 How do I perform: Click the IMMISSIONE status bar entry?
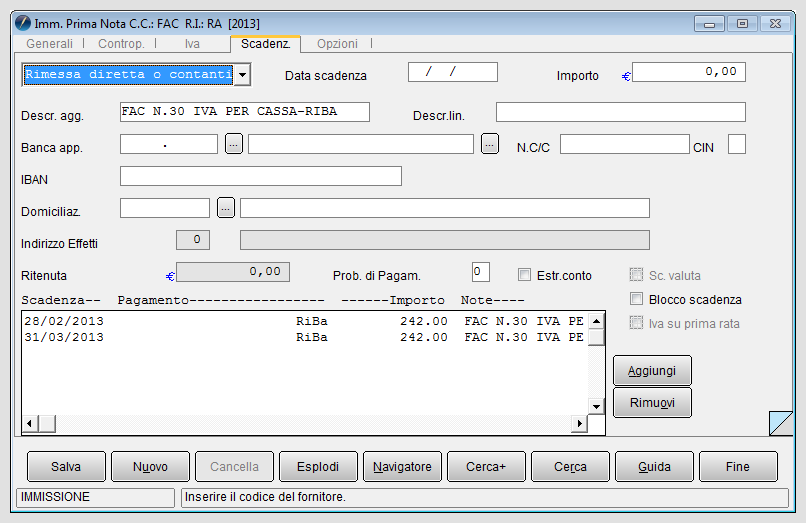96,497
